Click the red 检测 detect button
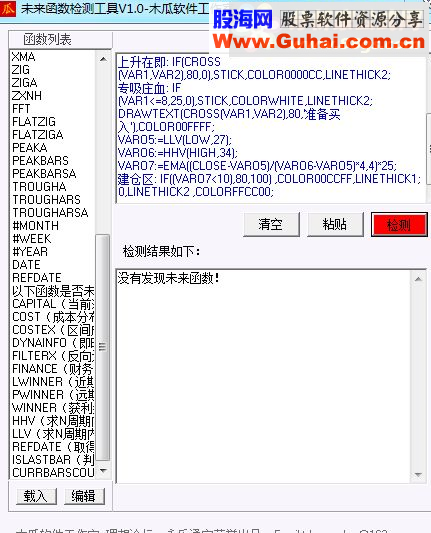The height and width of the screenshot is (533, 431). (399, 225)
